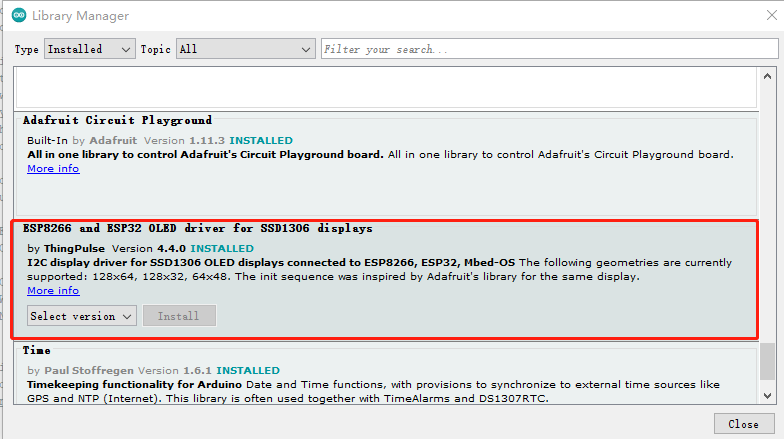Click the Library Manager window title text
784x439 pixels.
[x=80, y=16]
